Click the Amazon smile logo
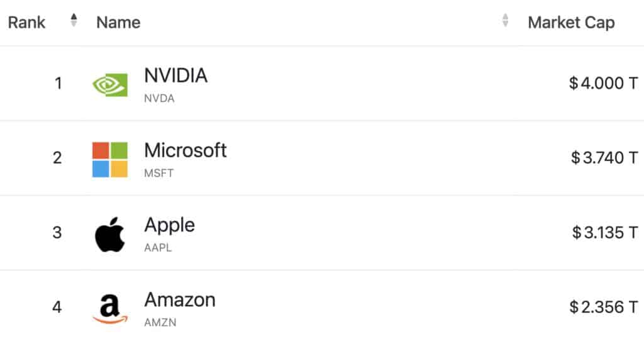Image resolution: width=644 pixels, height=344 pixels. click(110, 309)
